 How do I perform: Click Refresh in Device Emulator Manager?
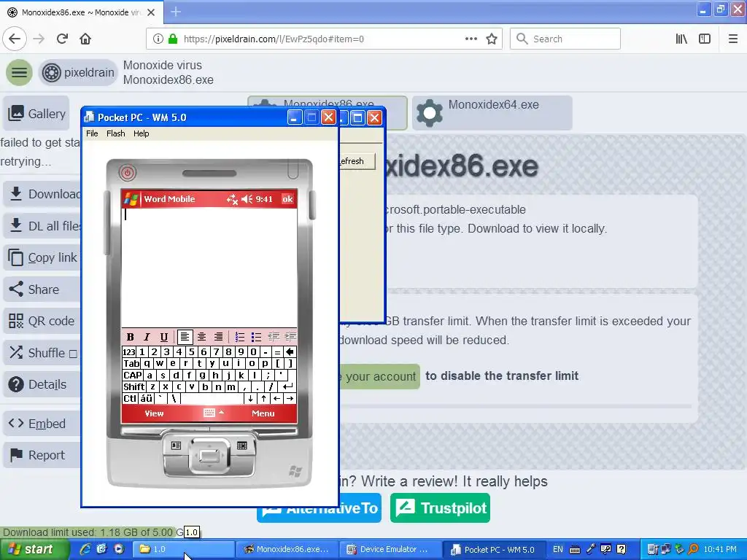pyautogui.click(x=357, y=161)
